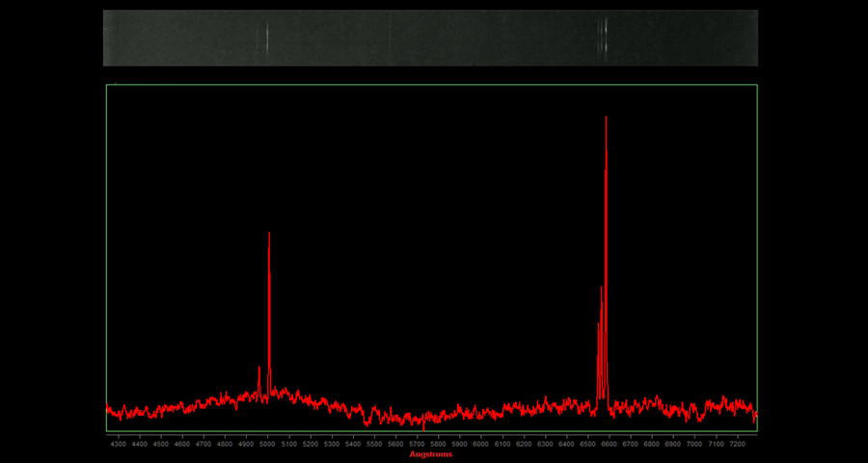
Task: Click the left edge of the spectrum strip
Action: [x=106, y=38]
